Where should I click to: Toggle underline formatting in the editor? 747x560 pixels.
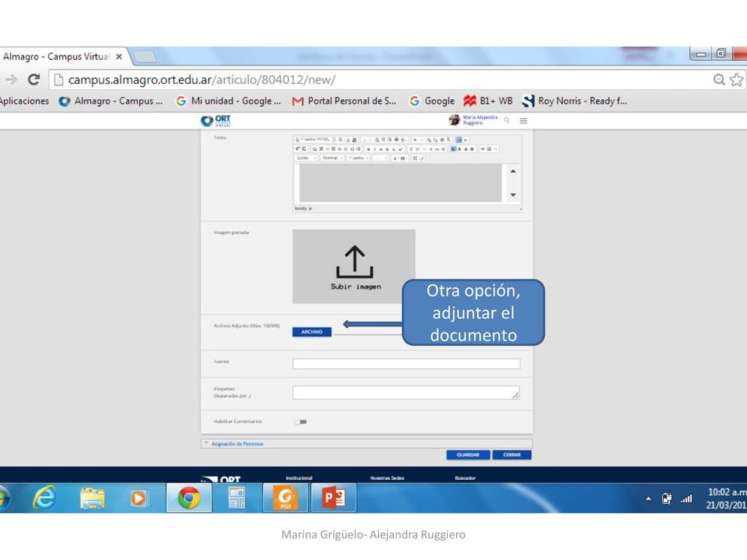point(381,149)
